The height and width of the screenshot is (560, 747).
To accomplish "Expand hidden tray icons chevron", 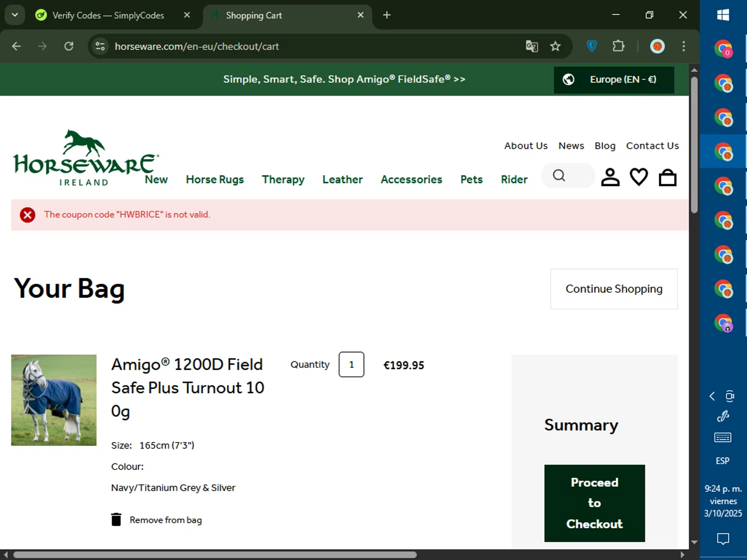I will [x=712, y=396].
